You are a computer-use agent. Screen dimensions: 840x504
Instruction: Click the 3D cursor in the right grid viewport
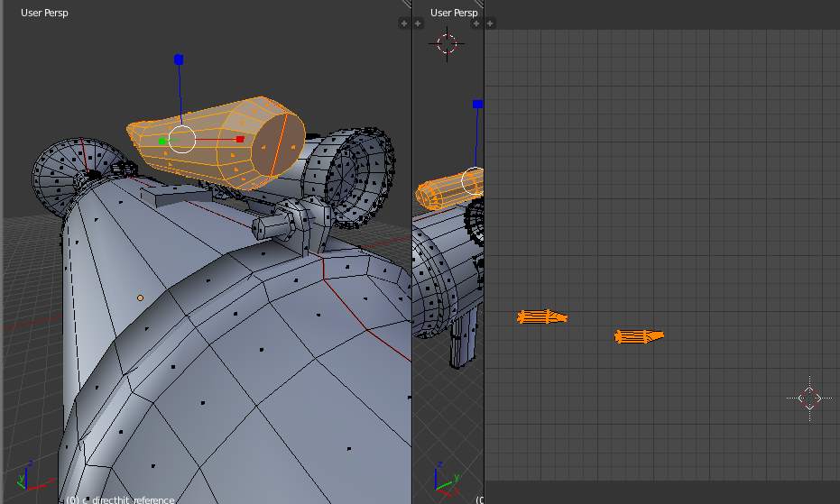809,397
